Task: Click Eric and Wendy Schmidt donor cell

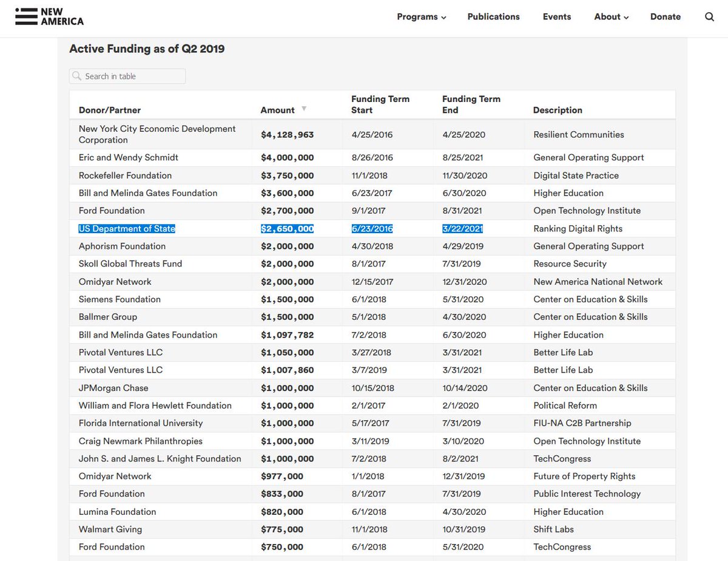Action: tap(129, 157)
